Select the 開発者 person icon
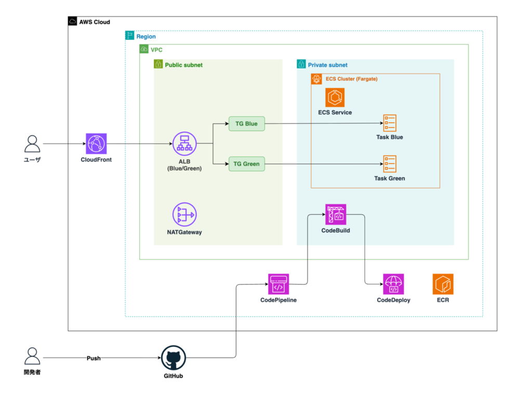The height and width of the screenshot is (396, 532). coord(32,356)
